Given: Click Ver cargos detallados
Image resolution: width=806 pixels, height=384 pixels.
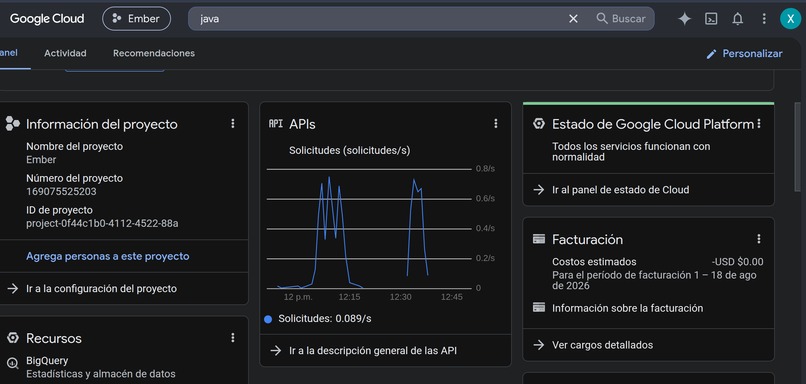Looking at the screenshot, I should (602, 345).
